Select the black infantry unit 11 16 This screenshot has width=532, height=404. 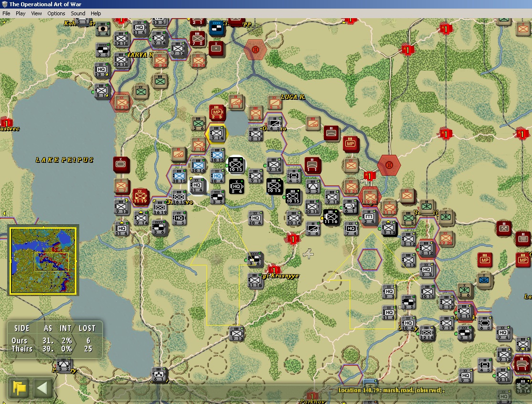pyautogui.click(x=331, y=217)
